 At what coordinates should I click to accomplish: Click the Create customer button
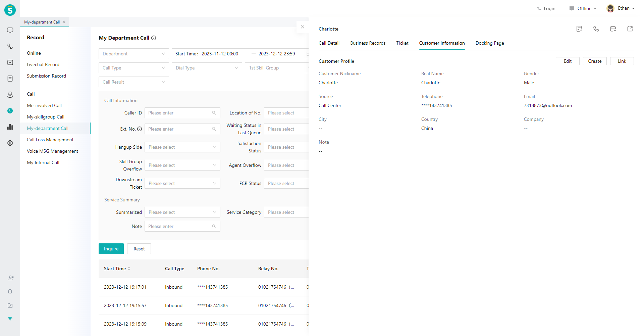click(x=595, y=61)
